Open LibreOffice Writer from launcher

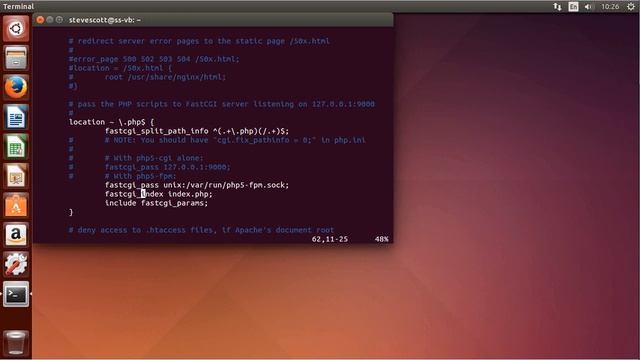[16, 117]
